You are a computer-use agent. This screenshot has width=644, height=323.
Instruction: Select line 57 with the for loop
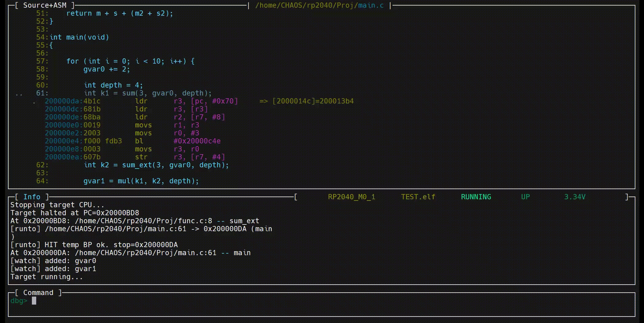point(130,61)
